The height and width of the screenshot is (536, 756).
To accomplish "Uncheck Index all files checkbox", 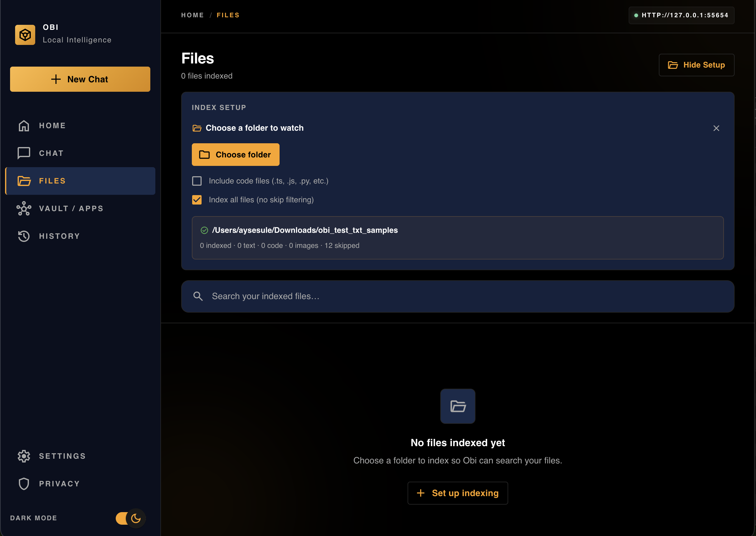I will 197,200.
